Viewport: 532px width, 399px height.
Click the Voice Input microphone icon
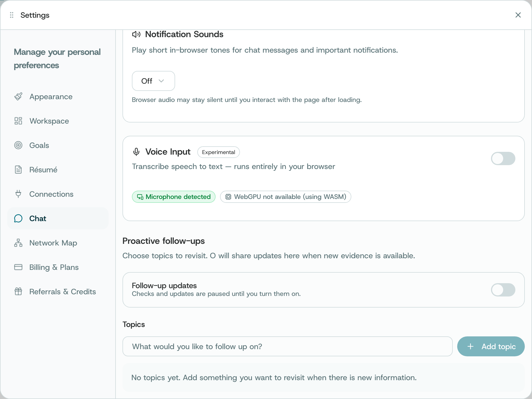pyautogui.click(x=136, y=152)
